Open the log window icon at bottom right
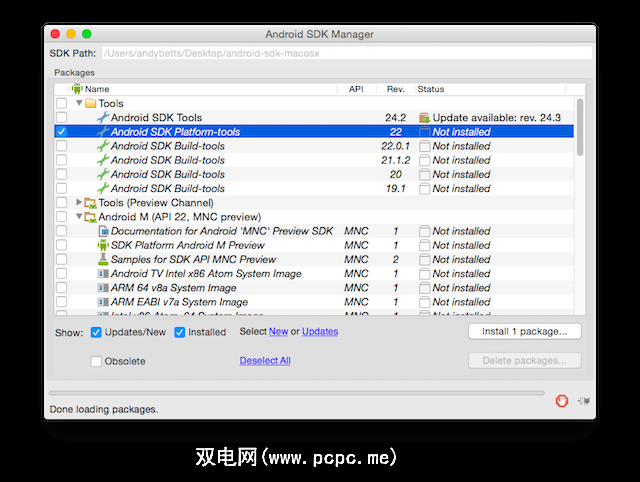Screen dimensions: 640x482 tap(584, 401)
